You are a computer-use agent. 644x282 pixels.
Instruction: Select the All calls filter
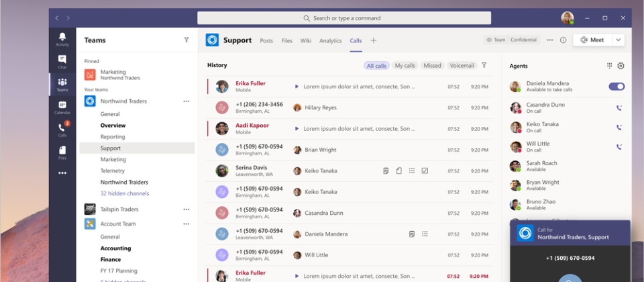point(376,65)
